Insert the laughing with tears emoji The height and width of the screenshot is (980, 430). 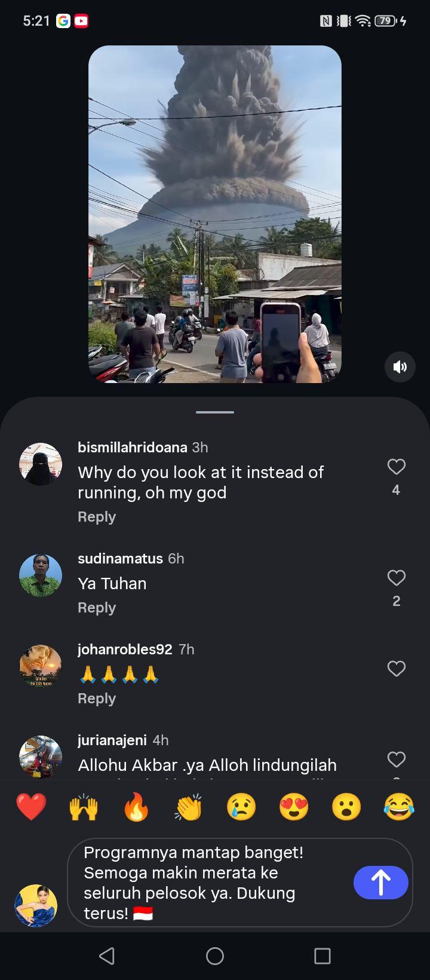tap(399, 807)
